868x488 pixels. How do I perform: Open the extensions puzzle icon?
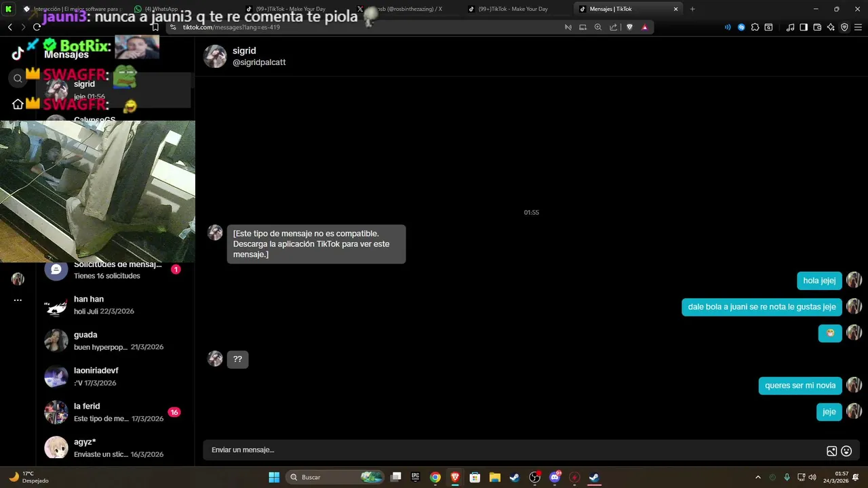(x=755, y=27)
